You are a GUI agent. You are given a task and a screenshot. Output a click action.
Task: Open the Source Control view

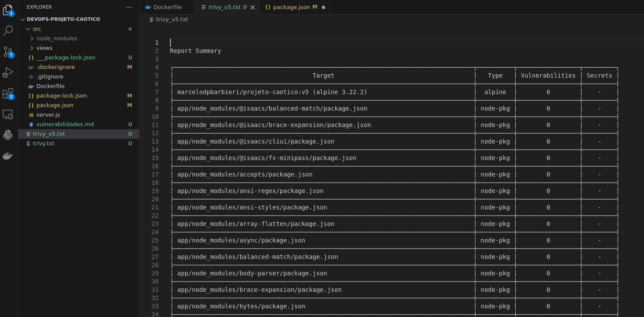coord(8,52)
